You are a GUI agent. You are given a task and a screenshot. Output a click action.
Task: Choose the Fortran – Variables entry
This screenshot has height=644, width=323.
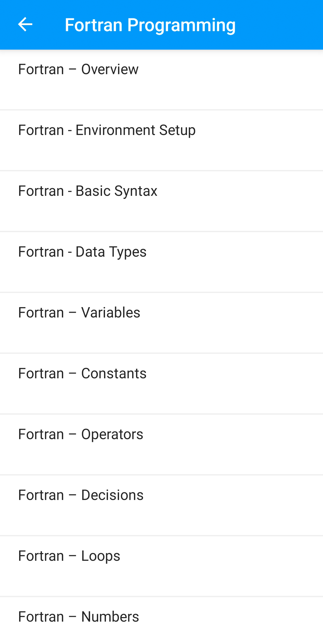click(79, 313)
